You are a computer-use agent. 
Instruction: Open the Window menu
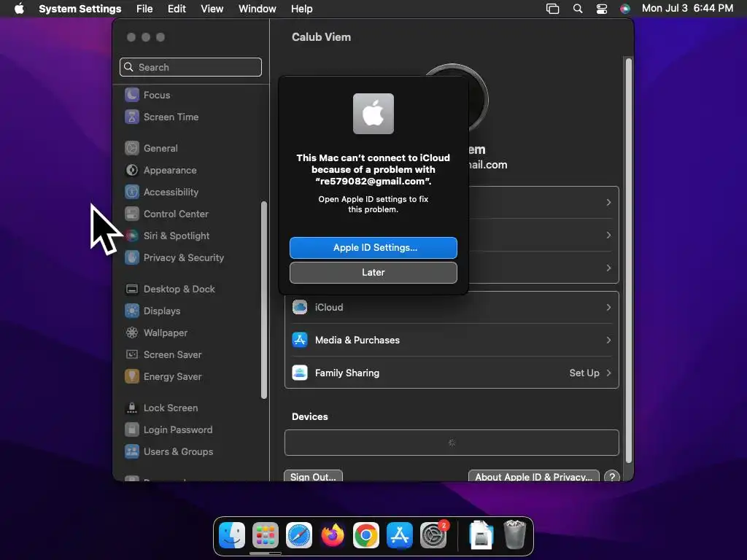pyautogui.click(x=258, y=9)
